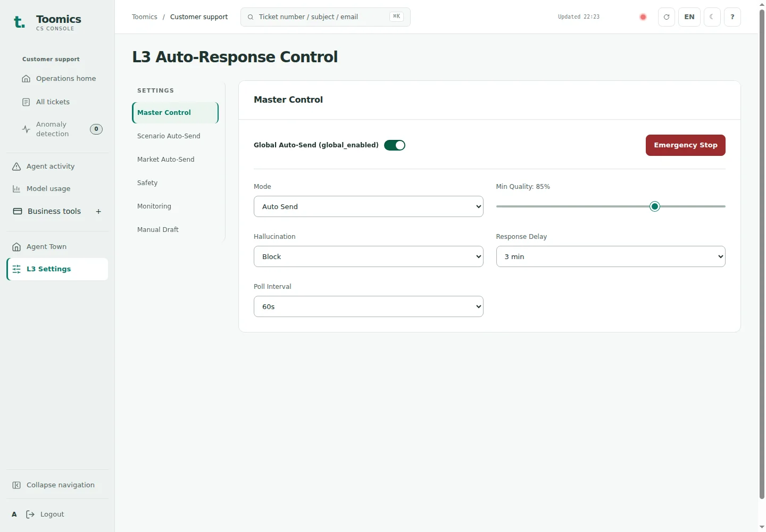Open the Monitoring settings section

[175, 206]
